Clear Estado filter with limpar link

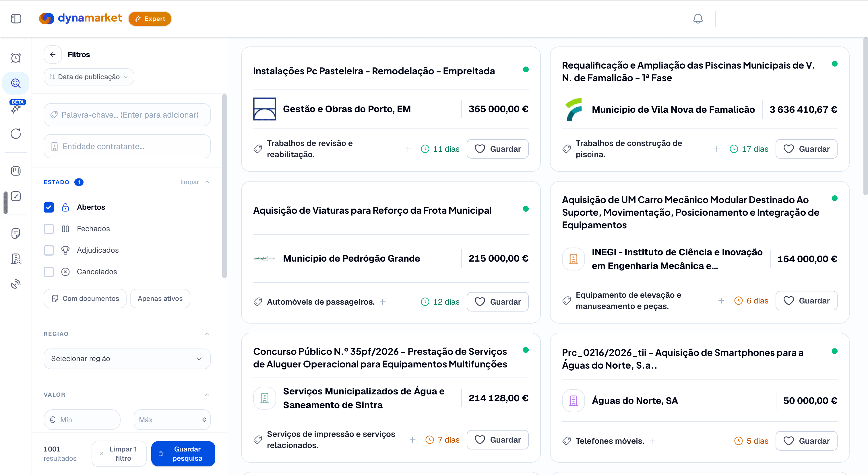[190, 182]
